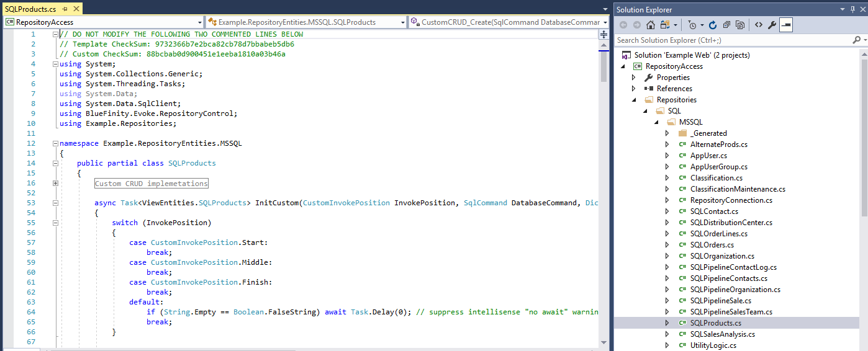The image size is (868, 351).
Task: Click the C# icon beside SQLPipelineSale.cs
Action: 682,301
